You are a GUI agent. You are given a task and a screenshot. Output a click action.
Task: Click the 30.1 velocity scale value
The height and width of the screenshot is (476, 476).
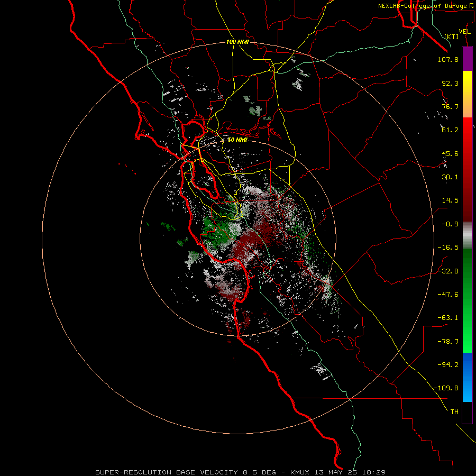pyautogui.click(x=450, y=177)
